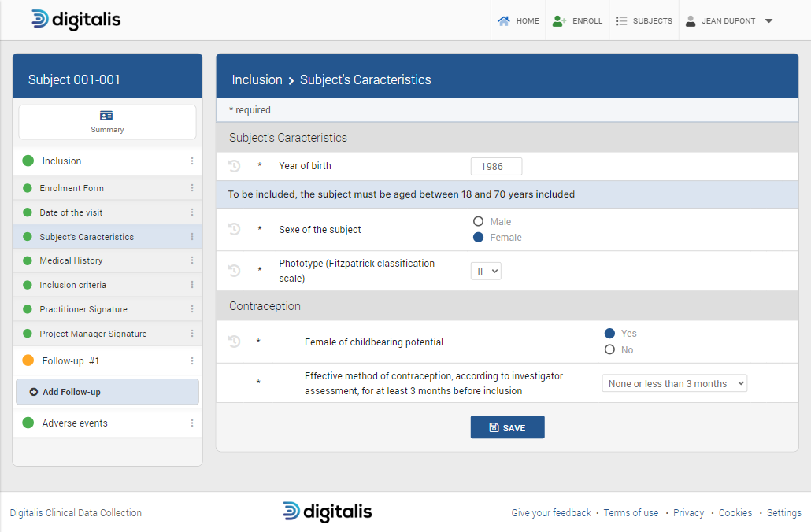Click history icon beside Phototype field
The image size is (811, 532).
234,271
